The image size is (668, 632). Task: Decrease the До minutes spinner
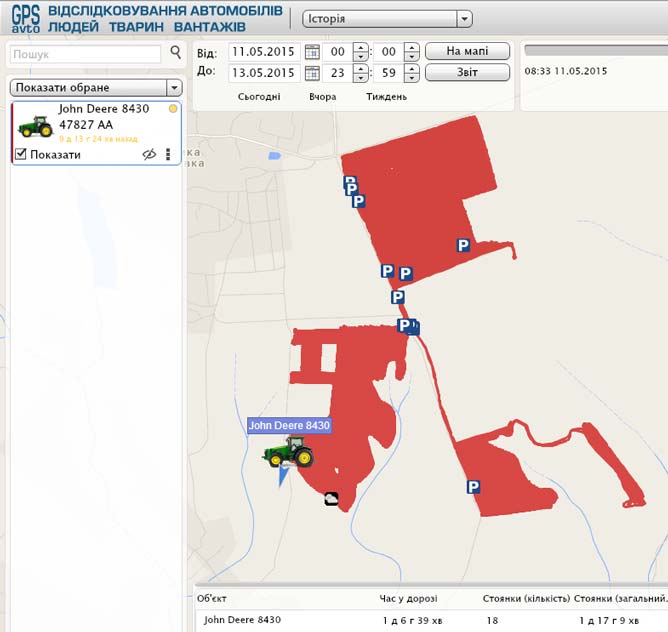tap(412, 78)
